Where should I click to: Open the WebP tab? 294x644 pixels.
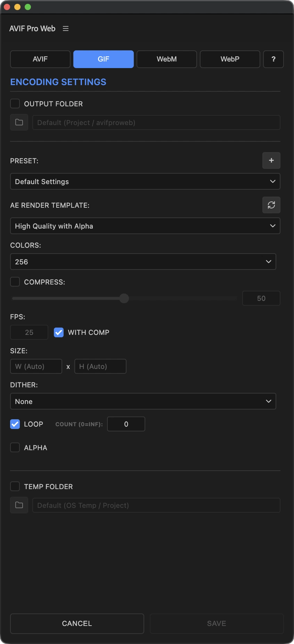point(230,59)
